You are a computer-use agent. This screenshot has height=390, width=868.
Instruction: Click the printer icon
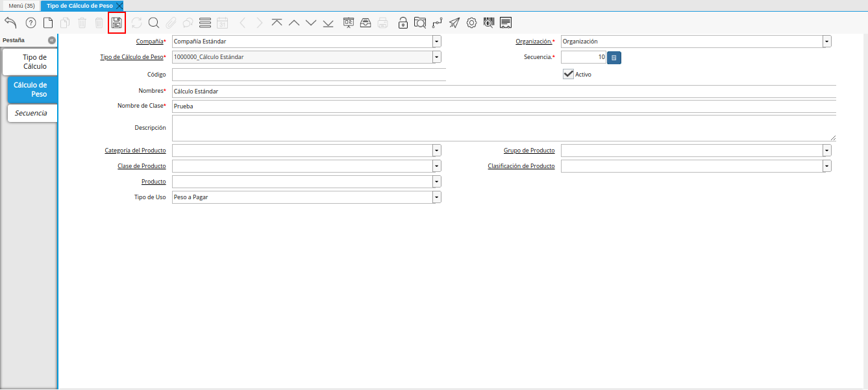(383, 23)
